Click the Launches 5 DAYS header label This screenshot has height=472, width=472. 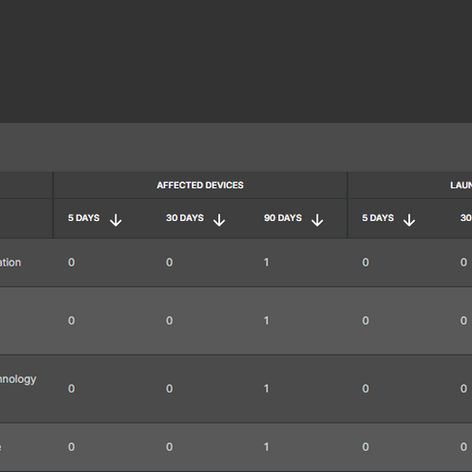click(x=378, y=218)
